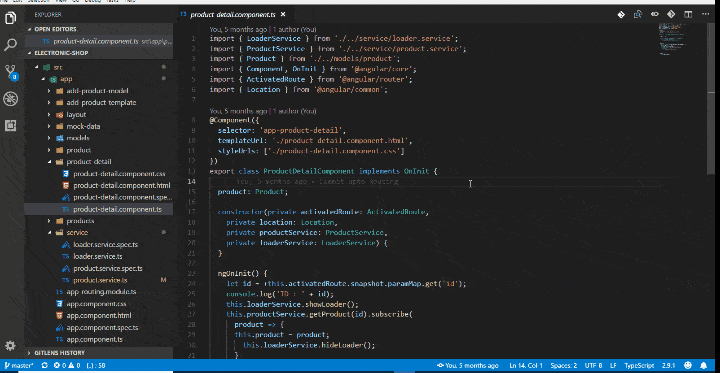Toggle file blame annotations eye icon
The width and height of the screenshot is (720, 373).
[x=654, y=15]
